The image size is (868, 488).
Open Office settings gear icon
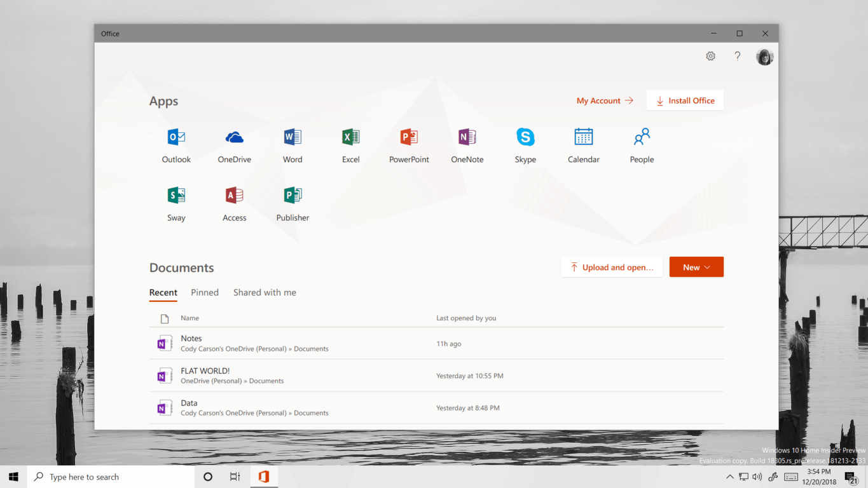pyautogui.click(x=711, y=56)
